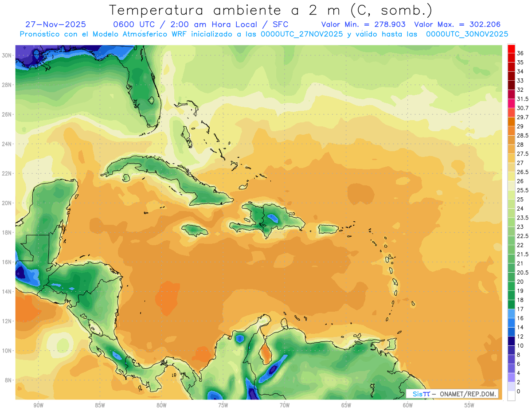Click legend value '30.7'

(523, 108)
